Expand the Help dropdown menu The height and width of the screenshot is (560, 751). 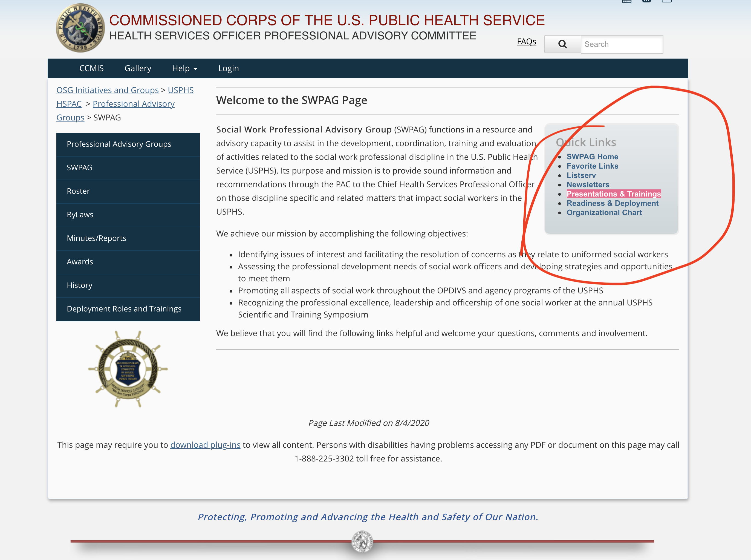185,68
